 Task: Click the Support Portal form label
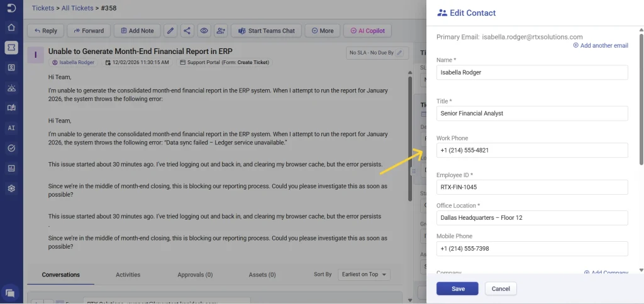tap(225, 63)
